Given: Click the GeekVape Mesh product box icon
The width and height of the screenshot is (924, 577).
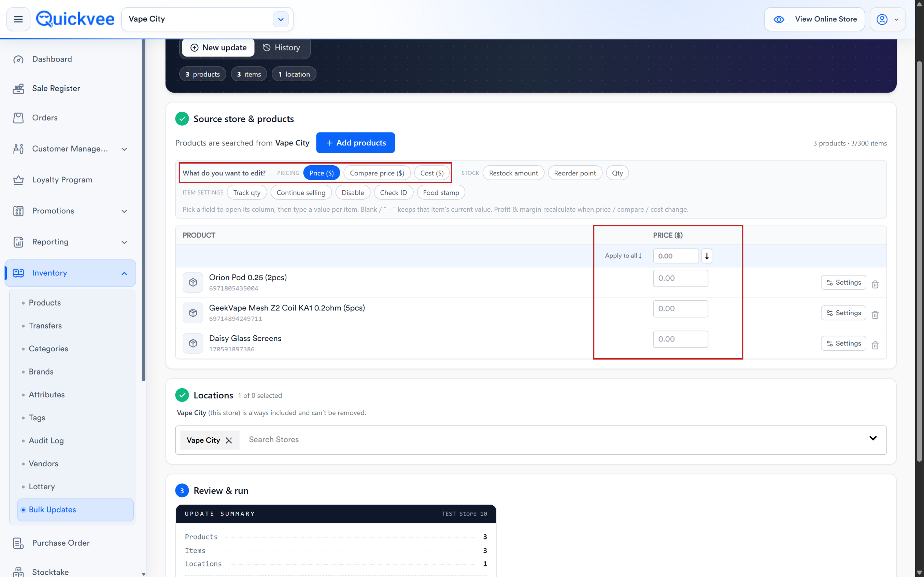Looking at the screenshot, I should [x=193, y=313].
